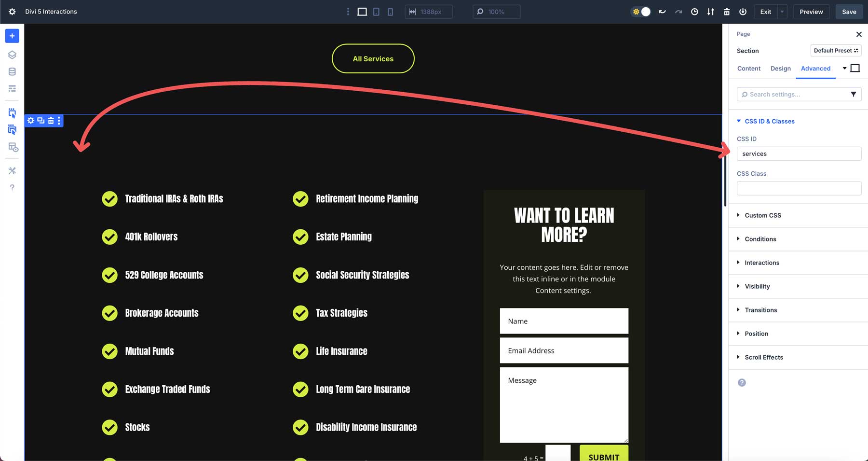
Task: Switch to the Content tab
Action: tap(748, 69)
